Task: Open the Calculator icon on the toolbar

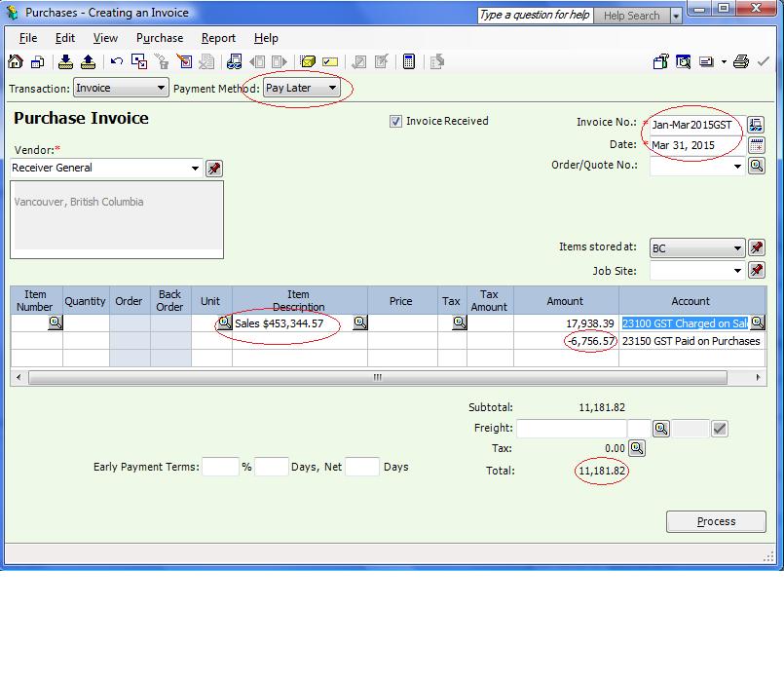Action: pyautogui.click(x=409, y=60)
